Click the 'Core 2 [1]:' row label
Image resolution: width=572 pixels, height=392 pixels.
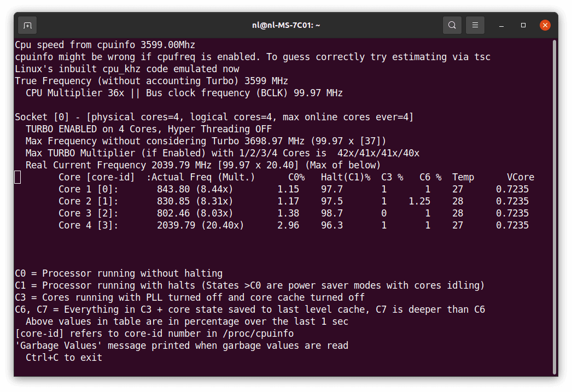[x=89, y=201]
